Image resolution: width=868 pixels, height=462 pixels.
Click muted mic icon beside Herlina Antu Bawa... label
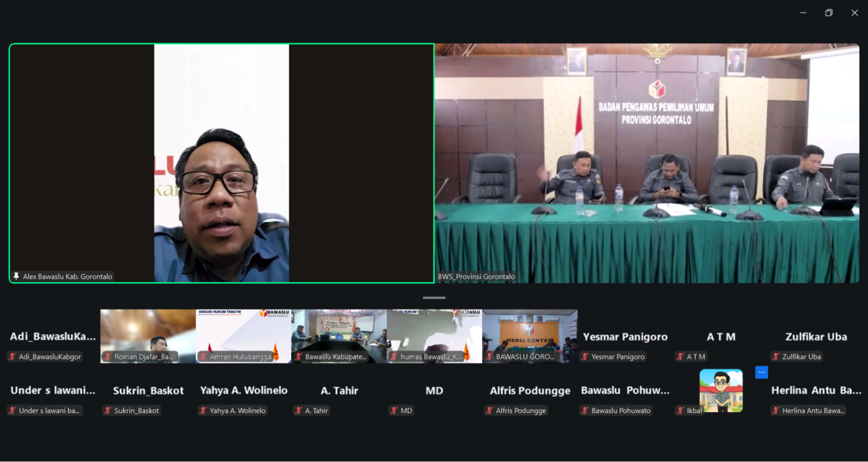776,411
